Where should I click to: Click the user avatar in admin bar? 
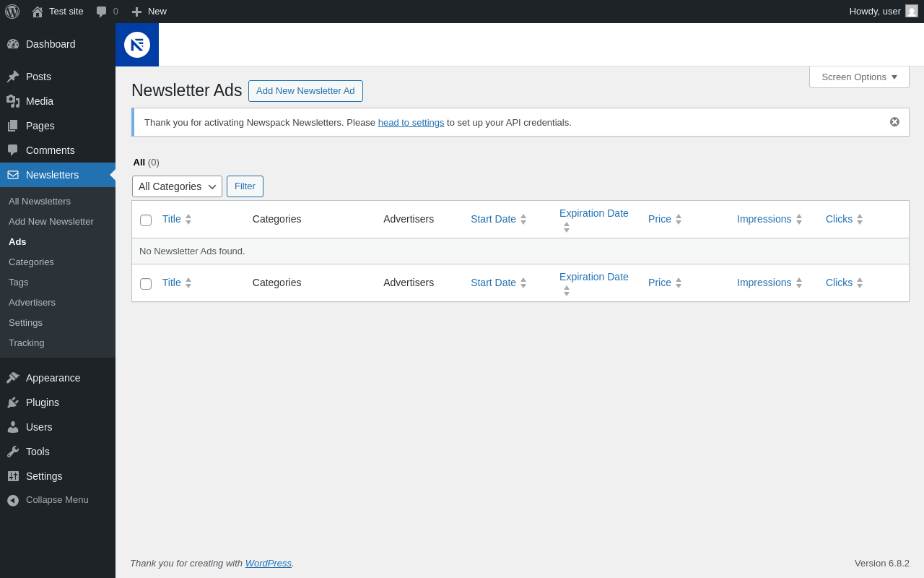(x=912, y=11)
